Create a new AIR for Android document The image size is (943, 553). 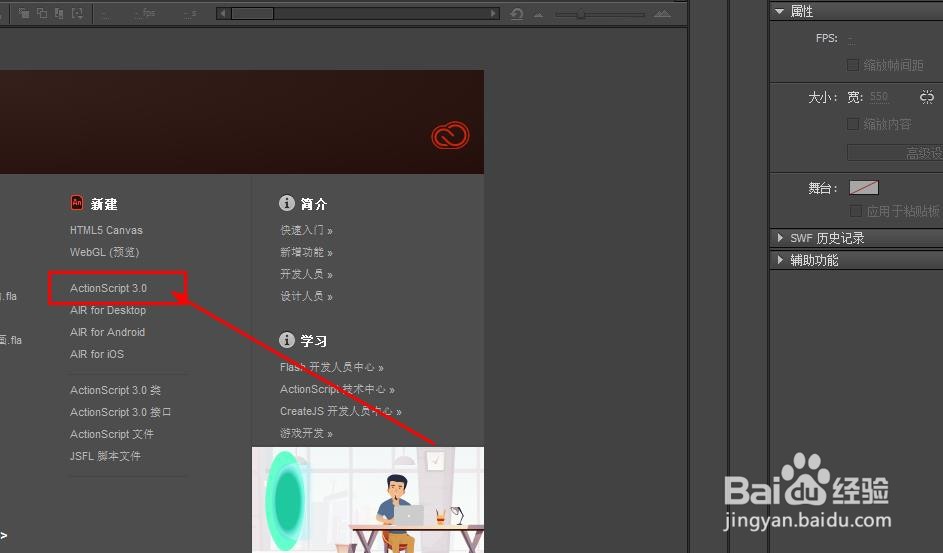pyautogui.click(x=107, y=332)
